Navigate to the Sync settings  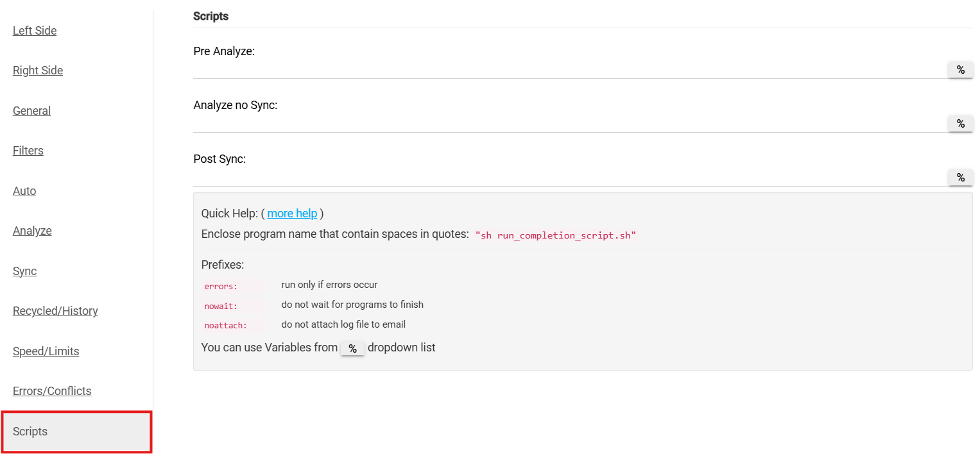24,271
